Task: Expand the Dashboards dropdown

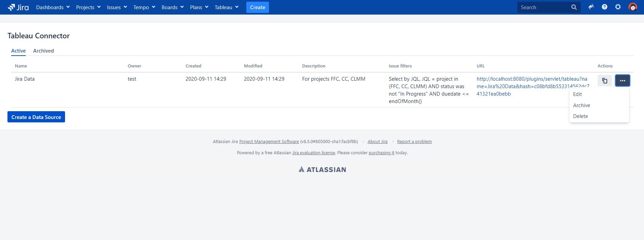Action: pyautogui.click(x=53, y=7)
